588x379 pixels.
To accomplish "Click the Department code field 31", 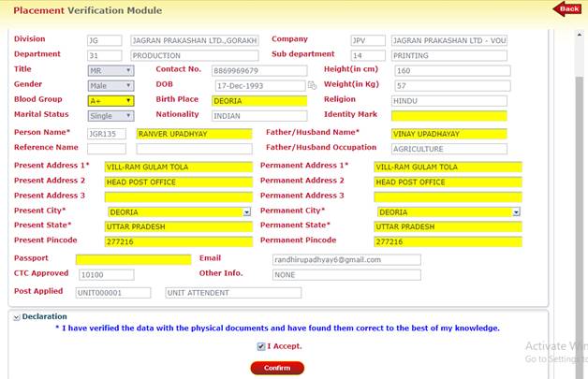I will pos(105,55).
